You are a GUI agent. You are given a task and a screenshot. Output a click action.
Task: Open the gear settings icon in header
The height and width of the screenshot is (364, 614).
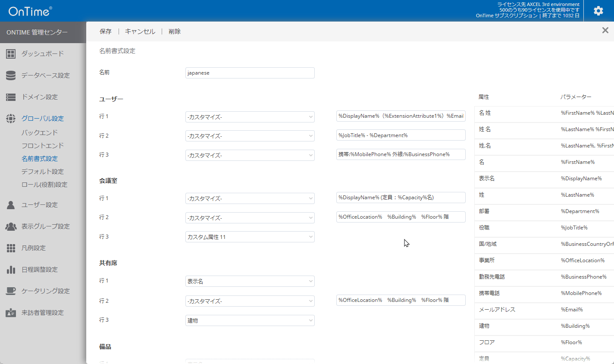598,11
